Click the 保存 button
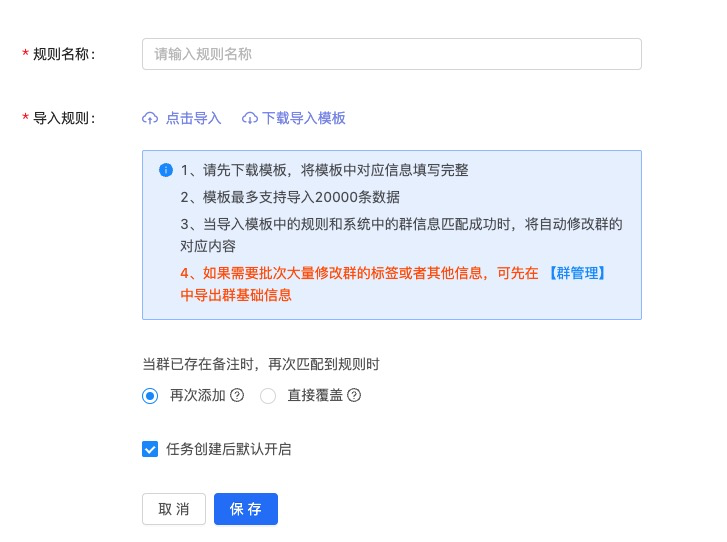Screen dimensions: 727x542 click(246, 509)
